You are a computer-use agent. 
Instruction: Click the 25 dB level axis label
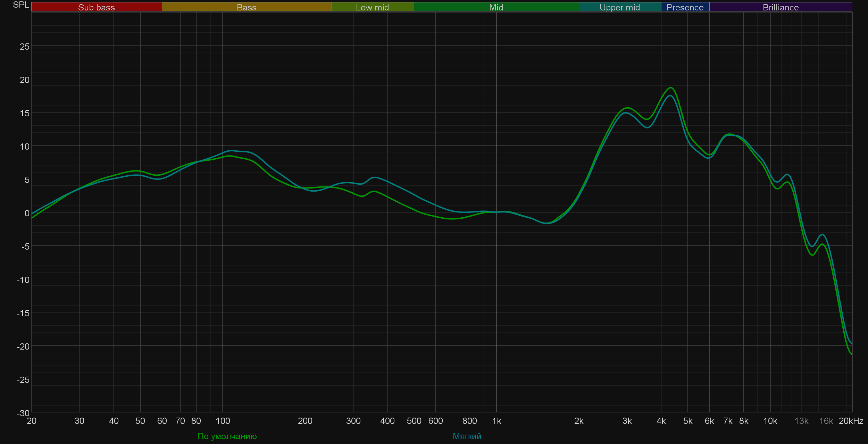tap(24, 47)
